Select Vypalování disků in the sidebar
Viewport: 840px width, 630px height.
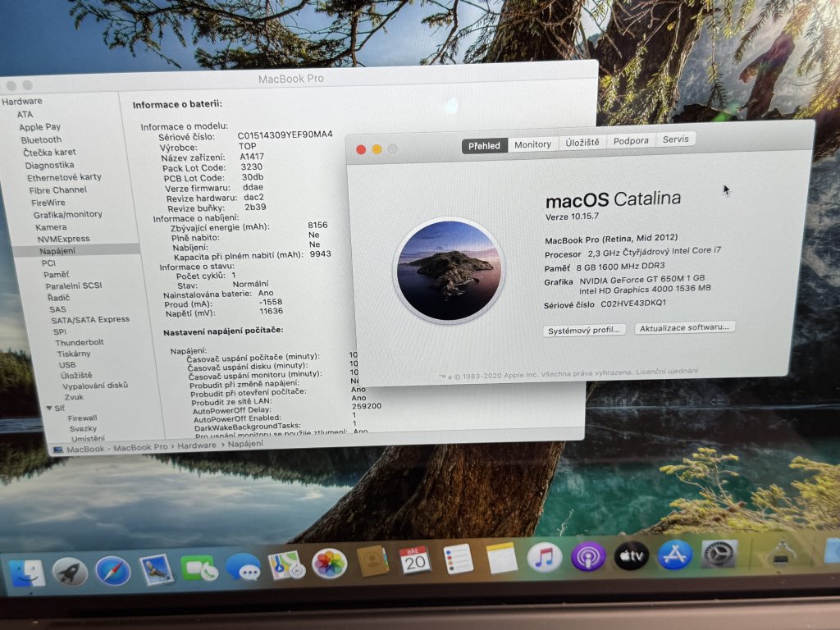click(x=95, y=386)
